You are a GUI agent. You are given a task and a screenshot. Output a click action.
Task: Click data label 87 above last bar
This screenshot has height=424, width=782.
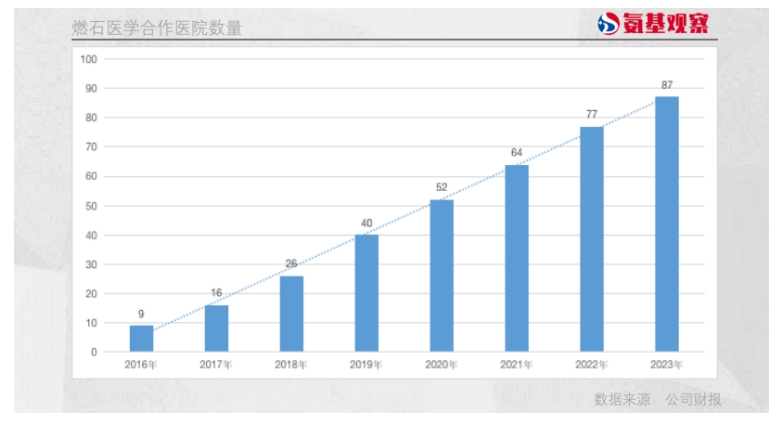point(666,85)
